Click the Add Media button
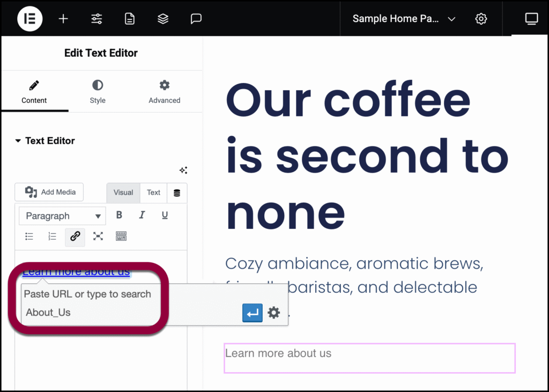The image size is (549, 392). click(49, 192)
